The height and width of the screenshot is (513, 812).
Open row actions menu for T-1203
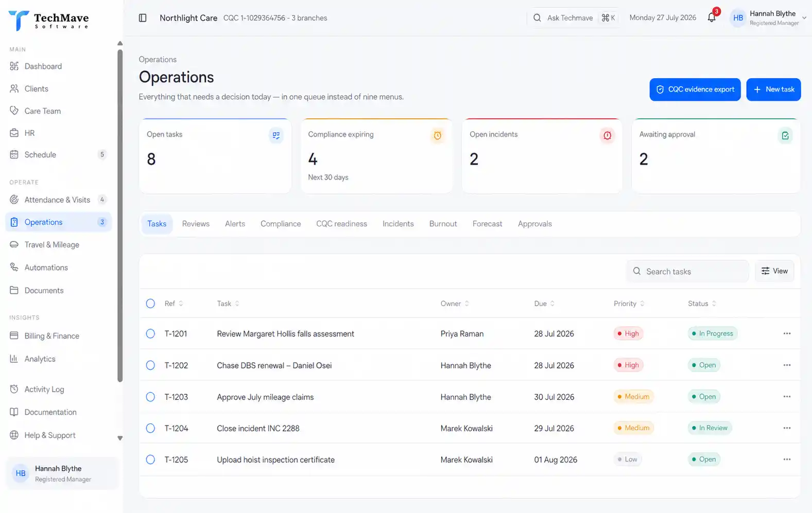click(787, 397)
